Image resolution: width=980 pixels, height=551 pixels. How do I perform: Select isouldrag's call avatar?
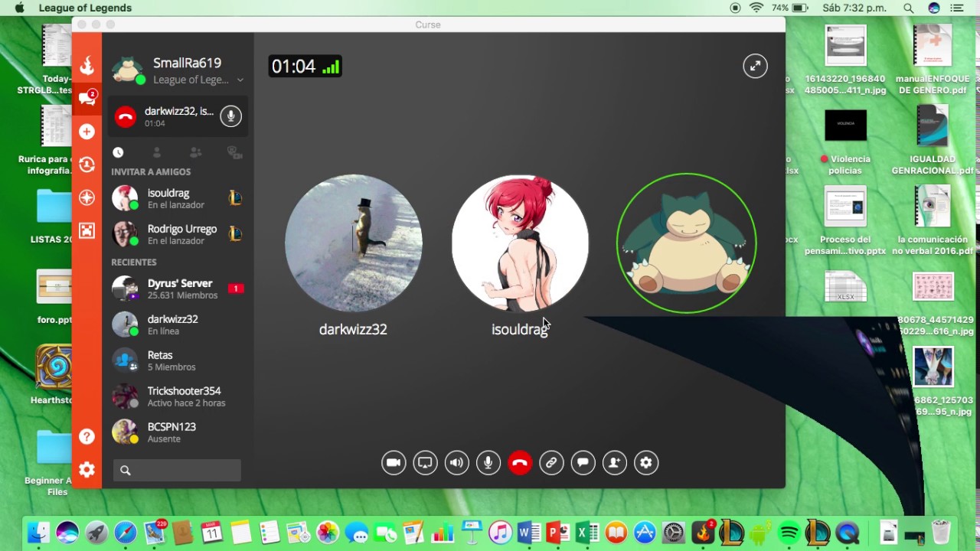(520, 243)
